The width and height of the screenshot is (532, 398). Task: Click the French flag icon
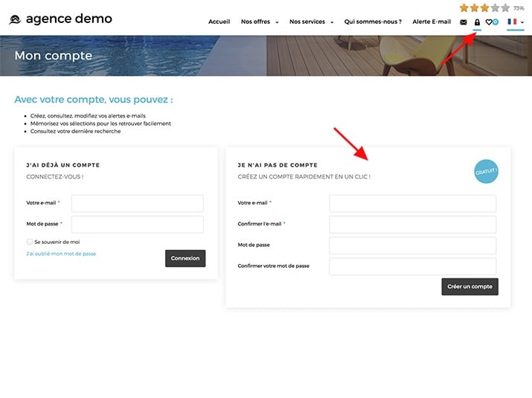511,22
